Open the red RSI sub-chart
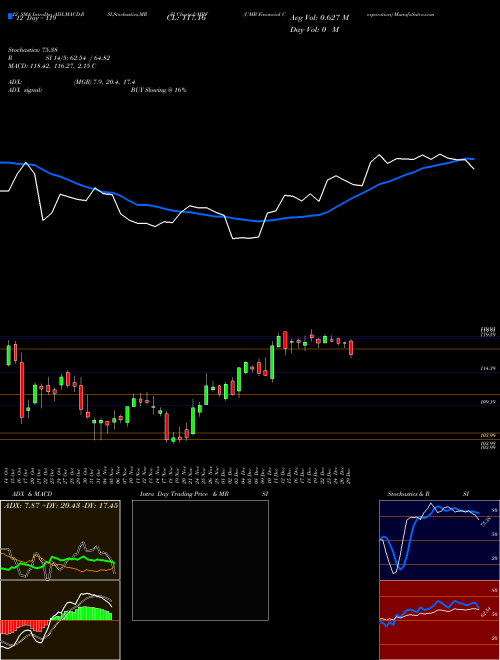 pyautogui.click(x=439, y=620)
